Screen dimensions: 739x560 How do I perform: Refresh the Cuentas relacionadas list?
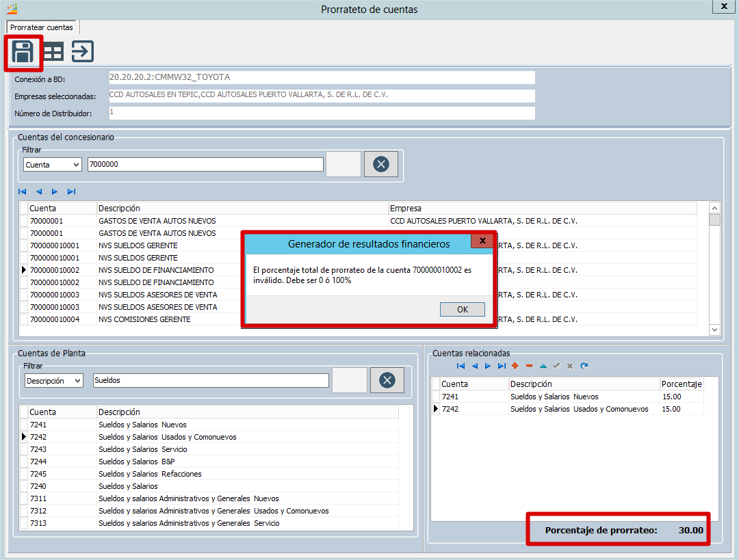point(584,366)
